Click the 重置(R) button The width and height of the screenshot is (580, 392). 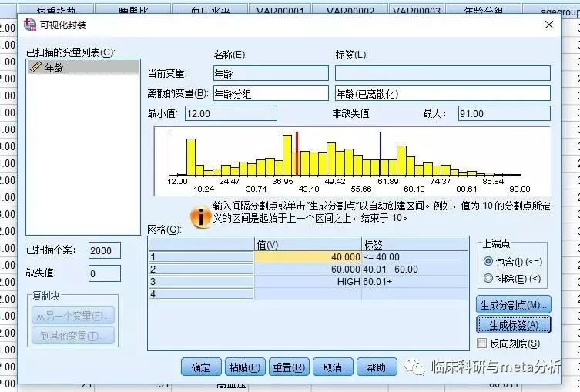(x=289, y=367)
